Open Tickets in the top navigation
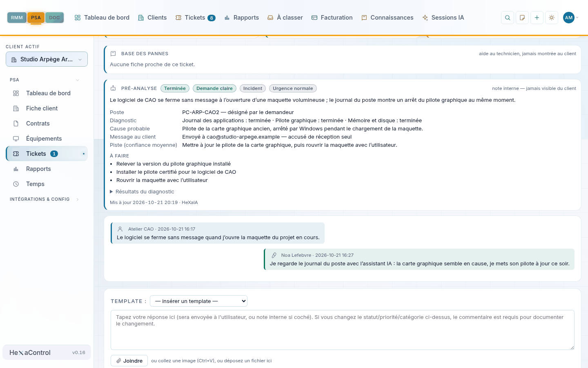 click(195, 18)
